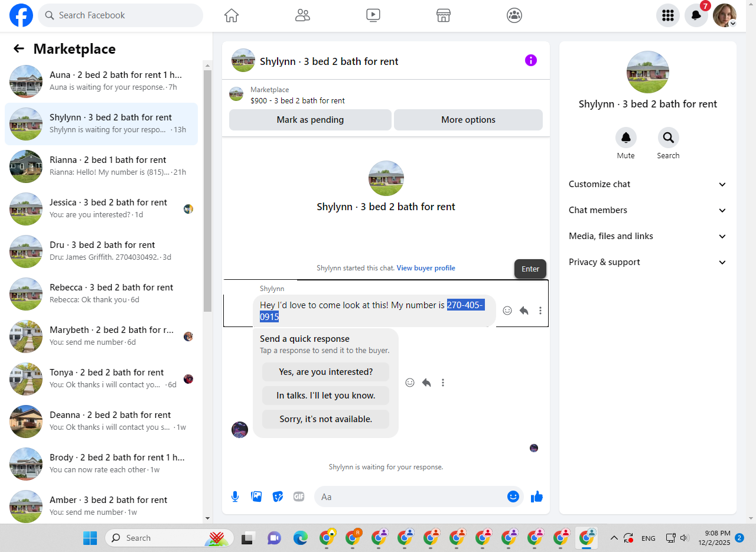The width and height of the screenshot is (756, 552).
Task: Open the apps grid menu
Action: (668, 15)
